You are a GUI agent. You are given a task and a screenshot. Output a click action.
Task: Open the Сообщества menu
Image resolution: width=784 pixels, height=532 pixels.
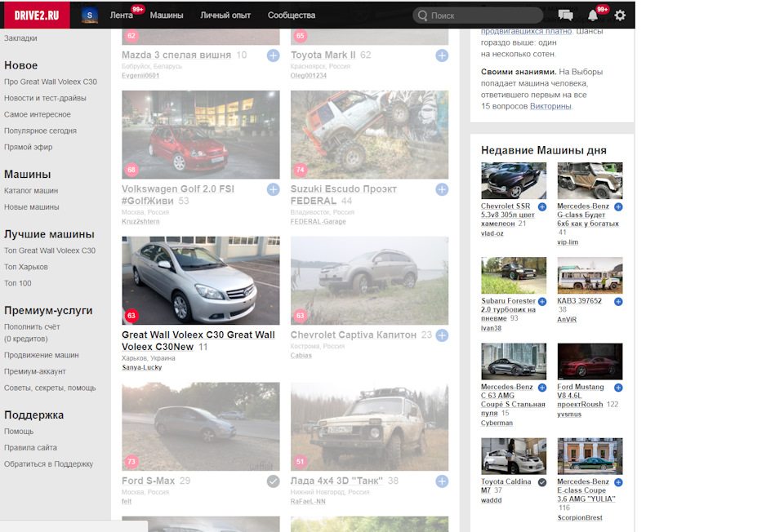(292, 16)
